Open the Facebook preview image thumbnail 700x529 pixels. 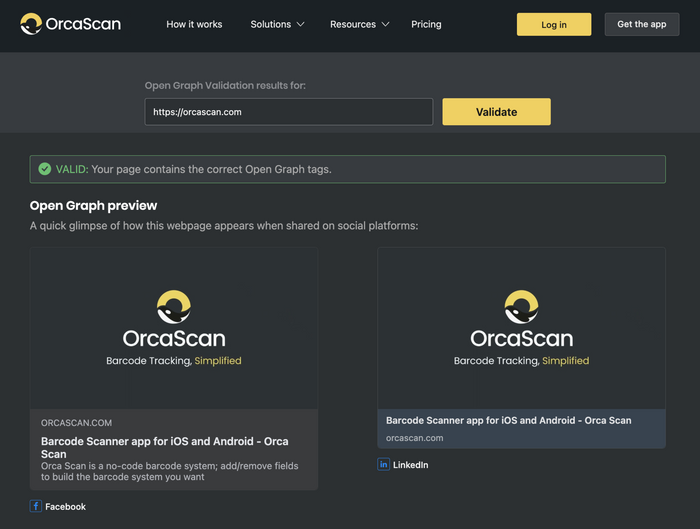174,328
